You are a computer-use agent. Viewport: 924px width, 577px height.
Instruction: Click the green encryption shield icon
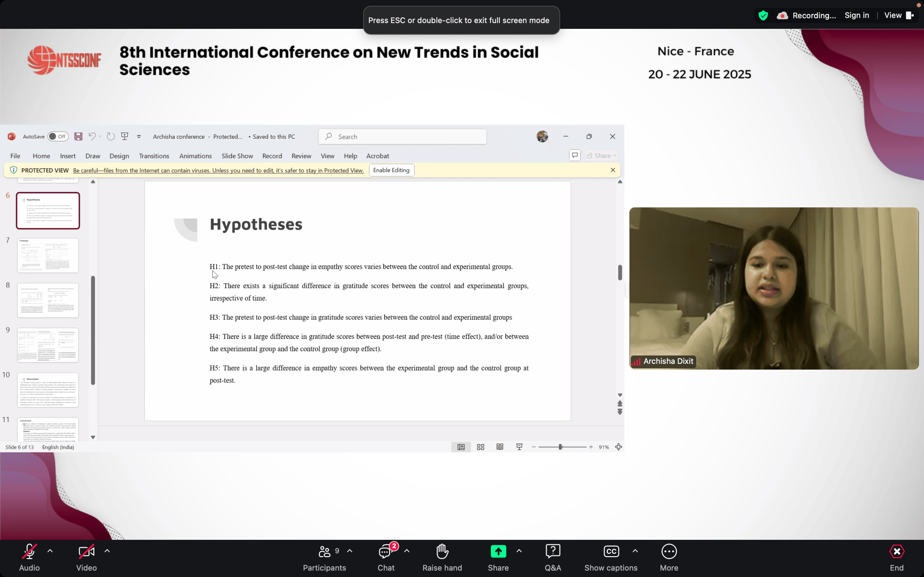click(763, 15)
